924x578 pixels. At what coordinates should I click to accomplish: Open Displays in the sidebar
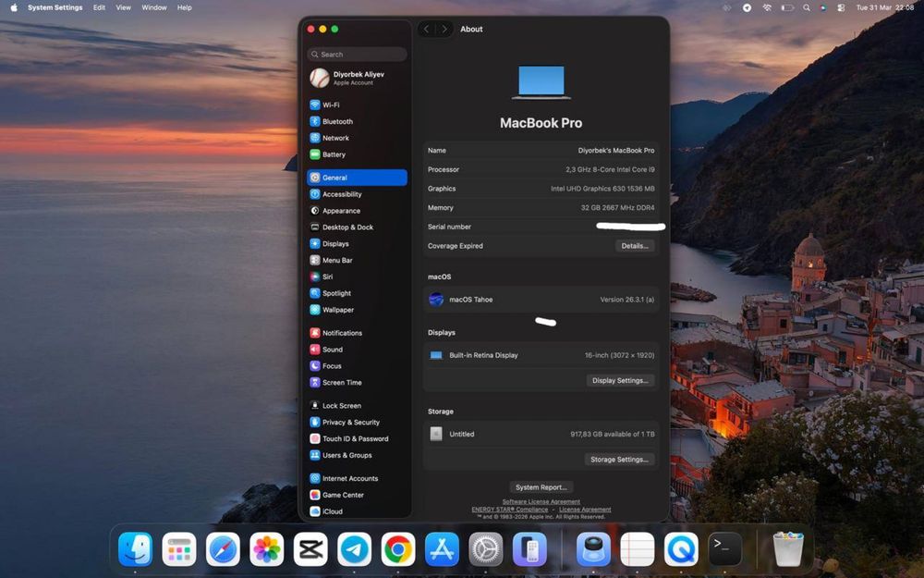tap(357, 243)
